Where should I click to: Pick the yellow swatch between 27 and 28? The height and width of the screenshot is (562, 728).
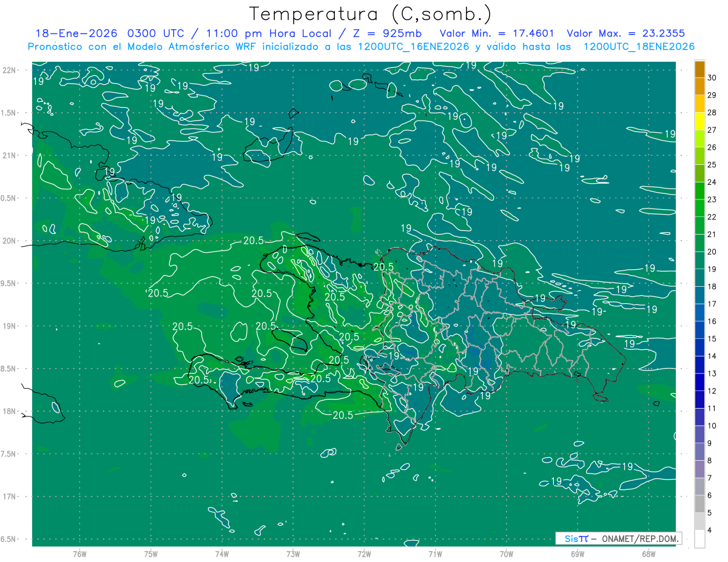[x=699, y=121]
